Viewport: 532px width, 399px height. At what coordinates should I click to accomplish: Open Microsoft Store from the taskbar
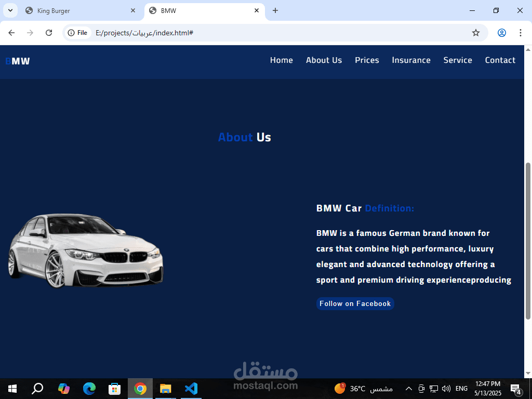115,389
